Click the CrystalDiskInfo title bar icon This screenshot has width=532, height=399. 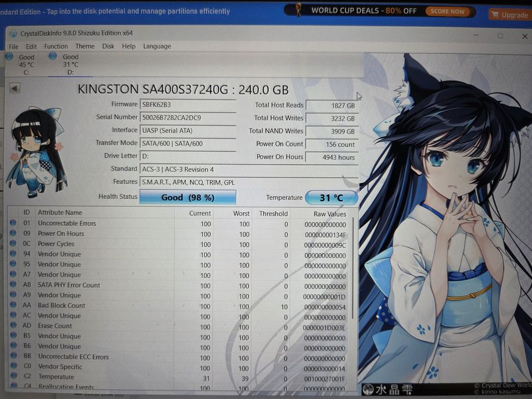click(x=13, y=34)
